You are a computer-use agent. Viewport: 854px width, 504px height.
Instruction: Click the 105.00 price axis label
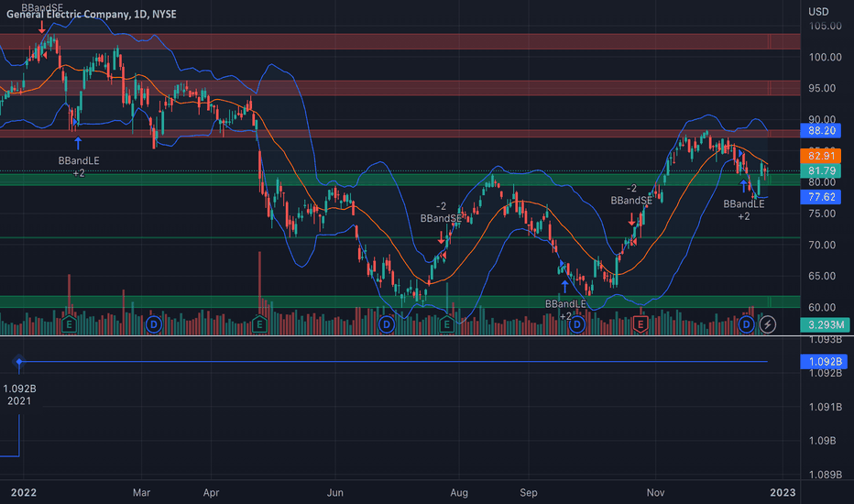tap(825, 27)
